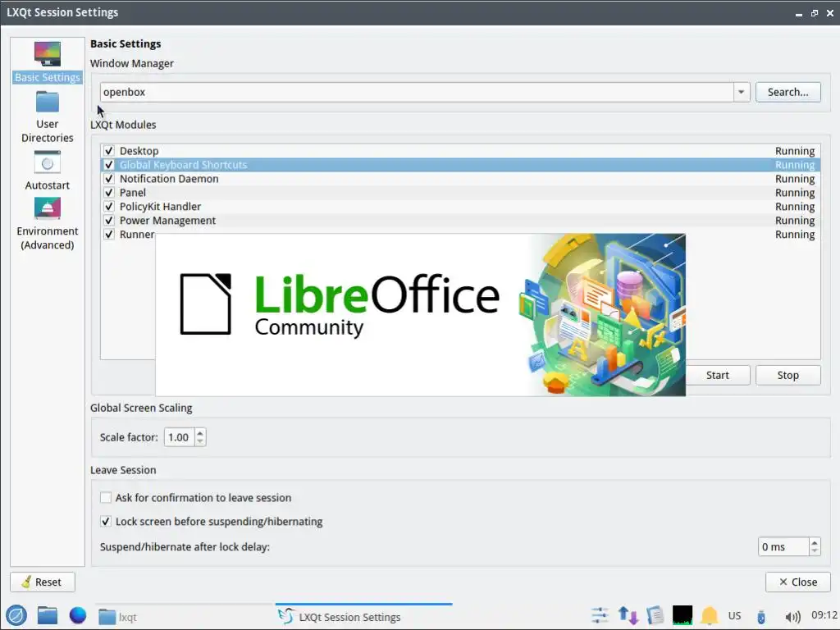Select the Panel module row
Image resolution: width=840 pixels, height=630 pixels.
[x=460, y=192]
